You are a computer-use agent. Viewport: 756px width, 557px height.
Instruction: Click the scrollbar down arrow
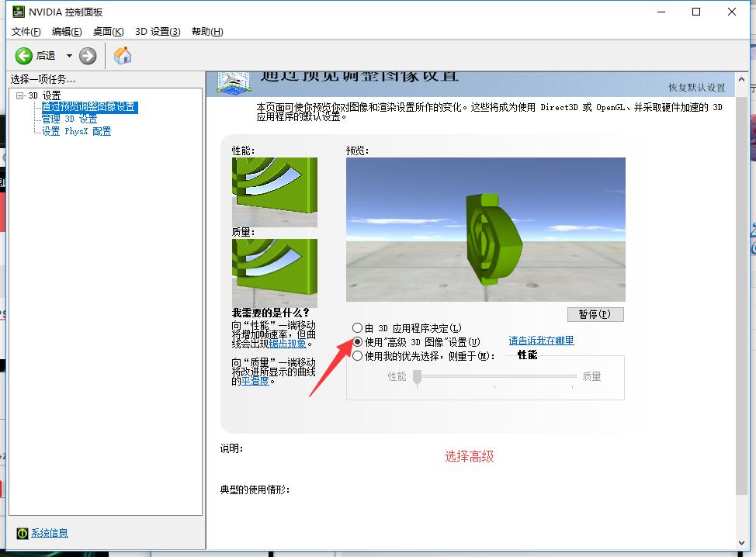click(x=741, y=543)
